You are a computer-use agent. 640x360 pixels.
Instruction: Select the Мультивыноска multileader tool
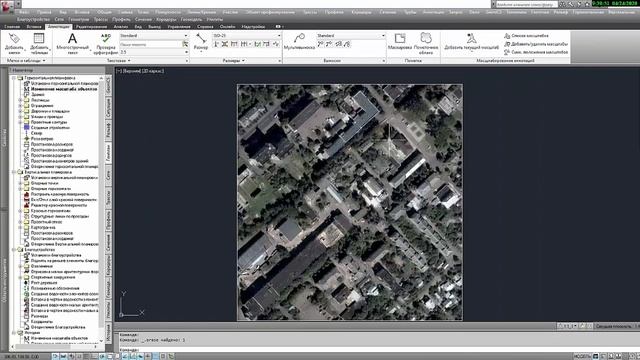click(299, 41)
